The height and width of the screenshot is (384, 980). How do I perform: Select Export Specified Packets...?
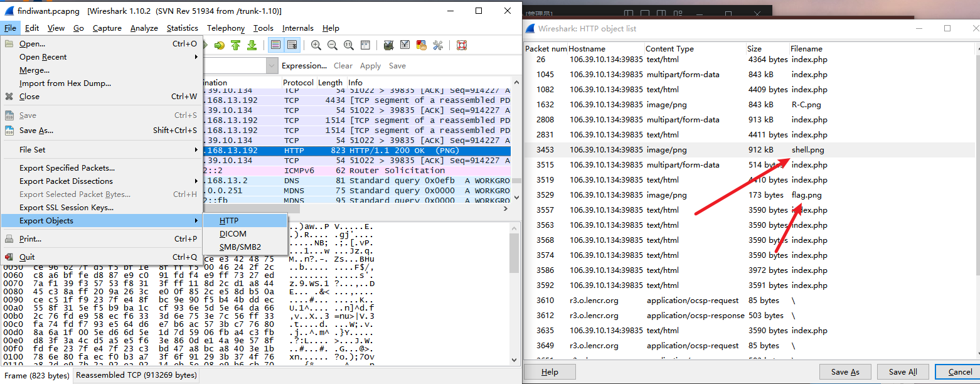pos(102,168)
